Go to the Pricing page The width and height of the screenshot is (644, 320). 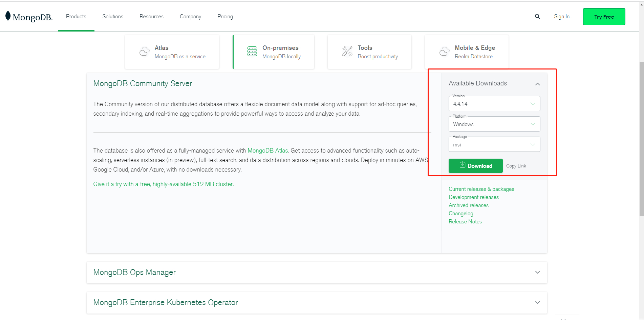tap(225, 17)
